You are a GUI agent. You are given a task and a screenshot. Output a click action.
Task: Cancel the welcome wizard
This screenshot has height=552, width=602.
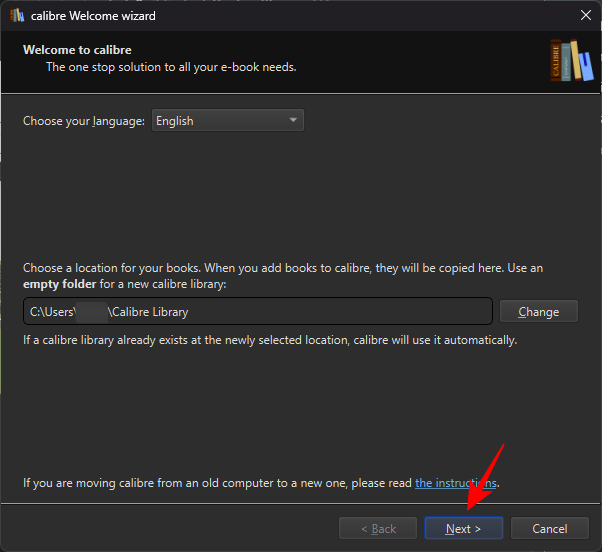(549, 528)
